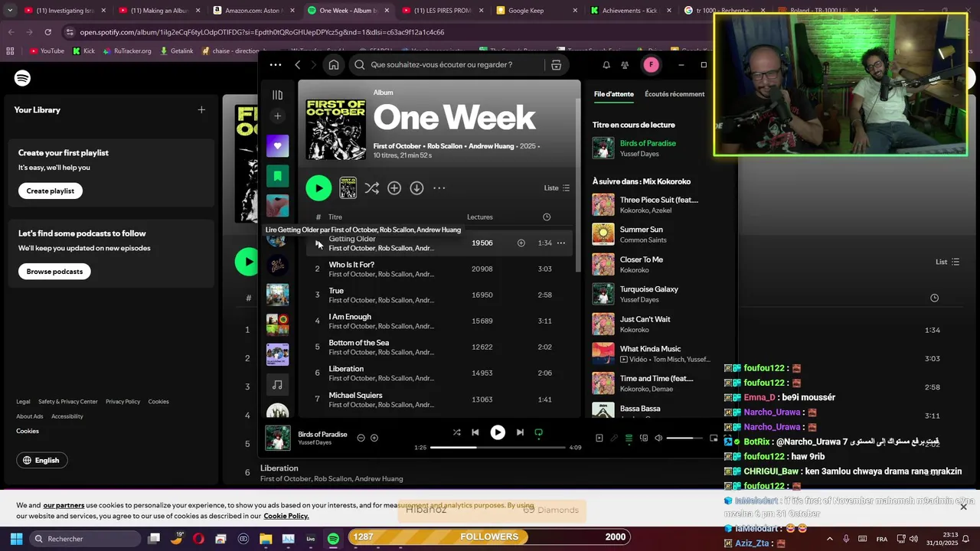
Task: Open the Spotify icon in the Windows taskbar
Action: pos(333,539)
